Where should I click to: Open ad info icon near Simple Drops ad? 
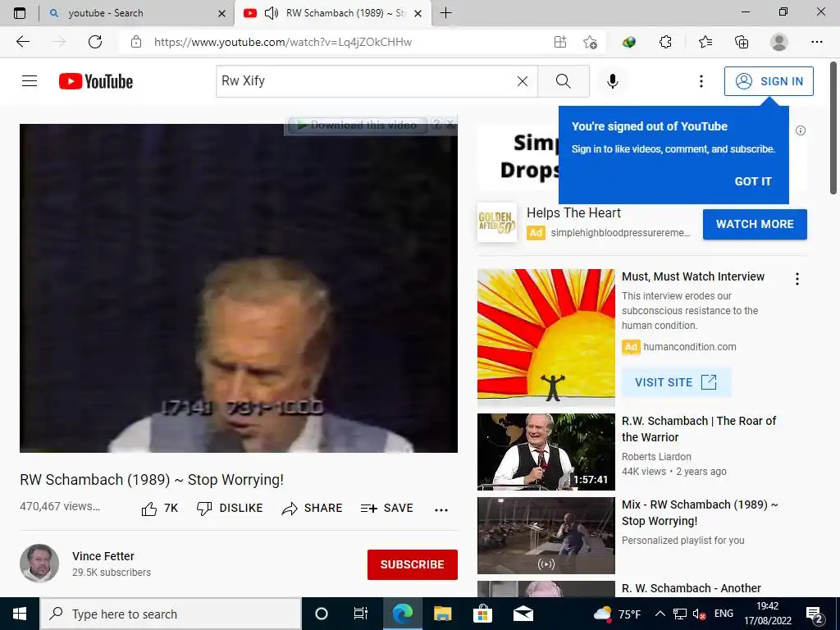coord(801,130)
